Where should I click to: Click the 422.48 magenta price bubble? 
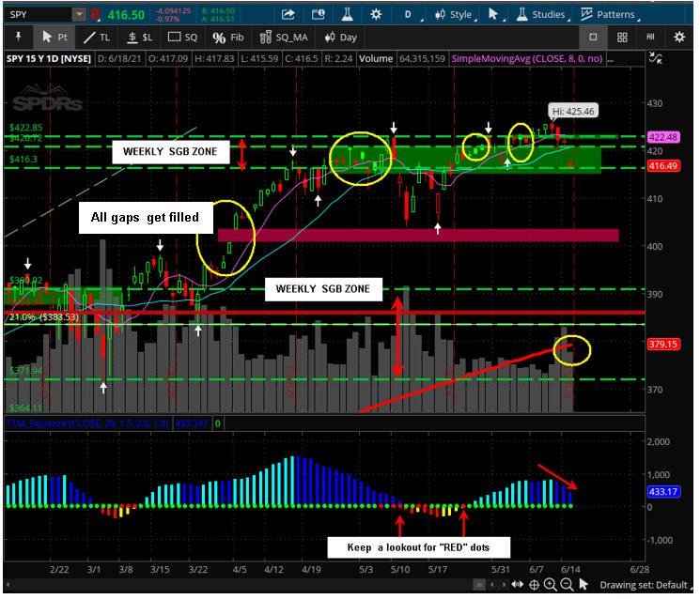(664, 137)
